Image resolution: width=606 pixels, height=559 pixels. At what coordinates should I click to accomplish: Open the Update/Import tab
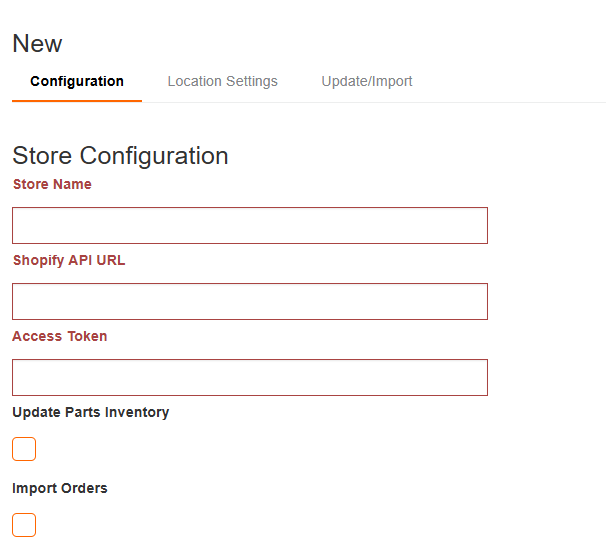click(x=366, y=81)
